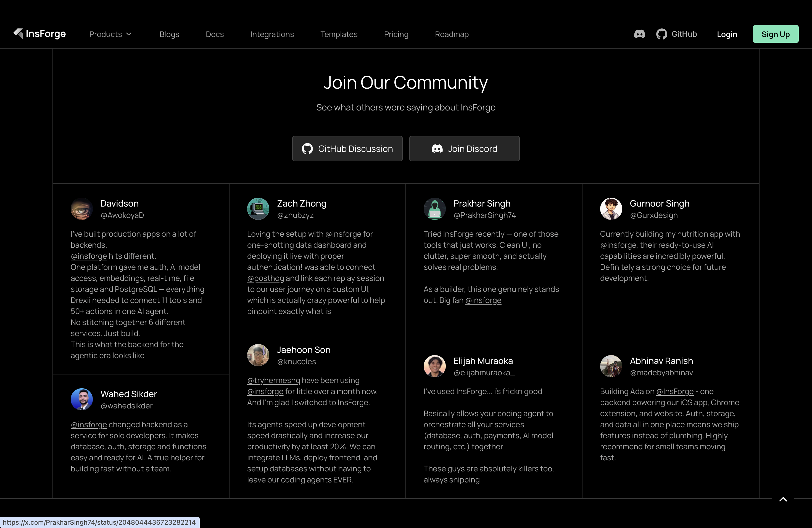Open the @posthog mention link
Viewport: 812px width, 528px height.
pos(265,278)
